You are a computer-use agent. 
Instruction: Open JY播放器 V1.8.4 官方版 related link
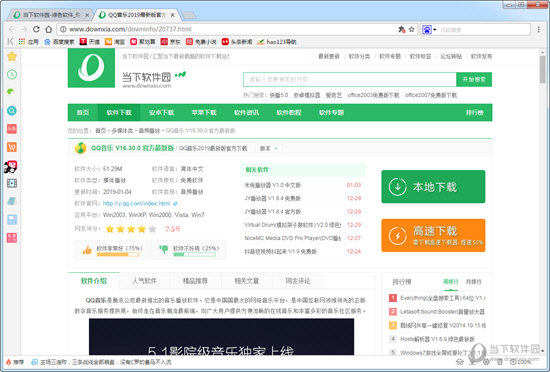coord(273,212)
